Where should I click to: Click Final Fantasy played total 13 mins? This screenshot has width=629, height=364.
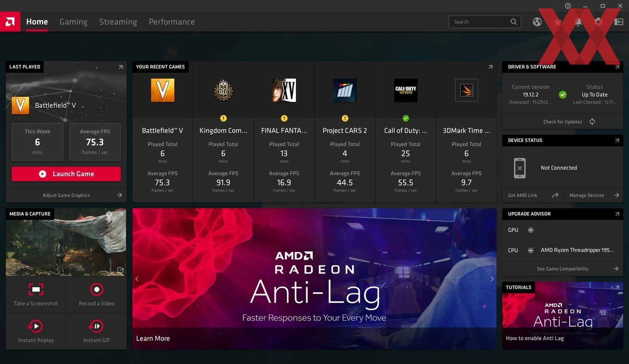pyautogui.click(x=284, y=153)
